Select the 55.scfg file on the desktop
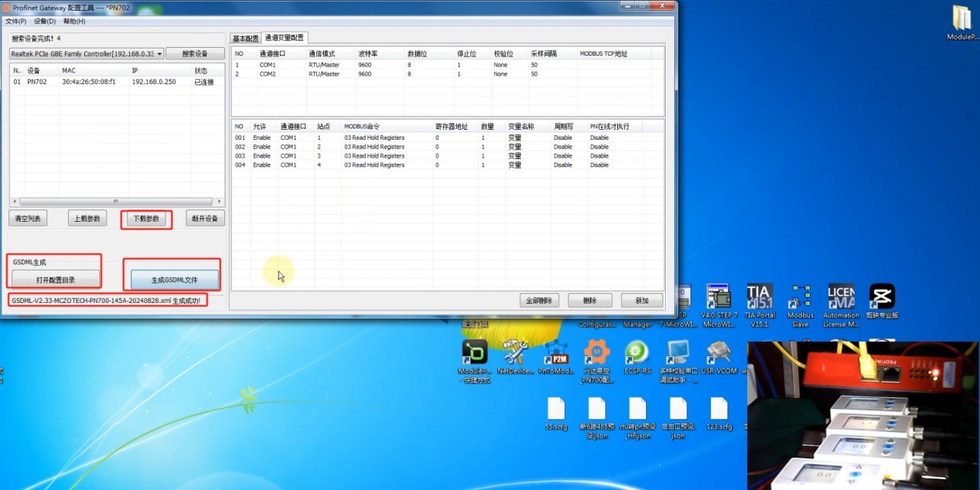Image resolution: width=980 pixels, height=490 pixels. [557, 413]
